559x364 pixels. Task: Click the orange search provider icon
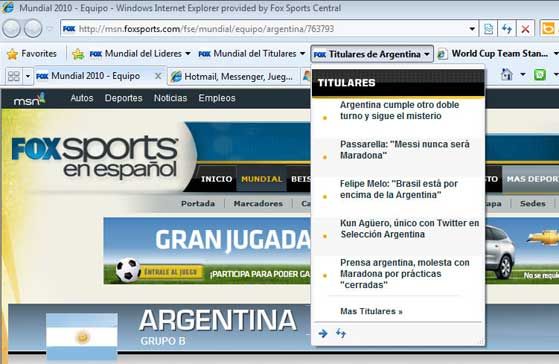click(548, 29)
